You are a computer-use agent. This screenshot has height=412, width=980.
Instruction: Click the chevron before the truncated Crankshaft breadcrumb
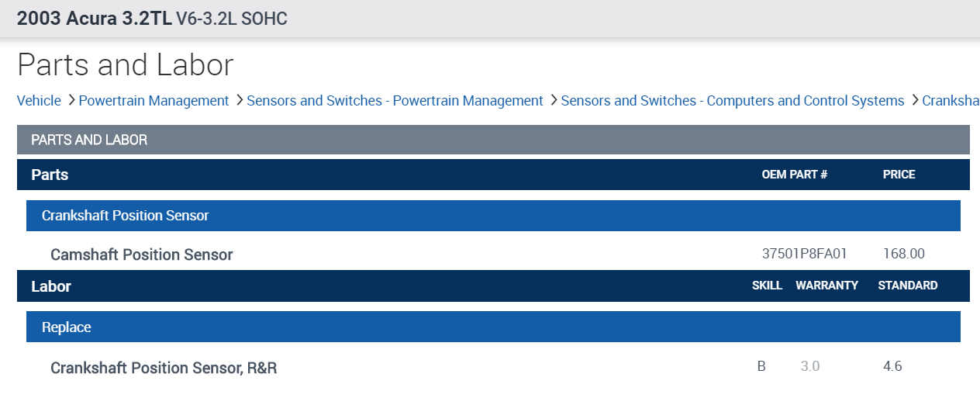(x=914, y=100)
